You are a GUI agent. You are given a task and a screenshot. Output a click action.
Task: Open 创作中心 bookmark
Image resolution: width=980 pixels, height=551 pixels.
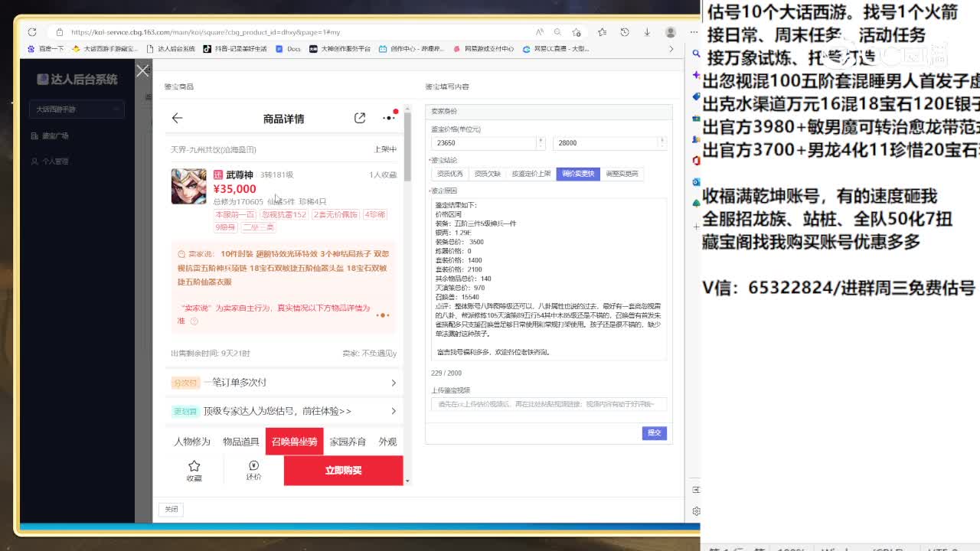(411, 48)
